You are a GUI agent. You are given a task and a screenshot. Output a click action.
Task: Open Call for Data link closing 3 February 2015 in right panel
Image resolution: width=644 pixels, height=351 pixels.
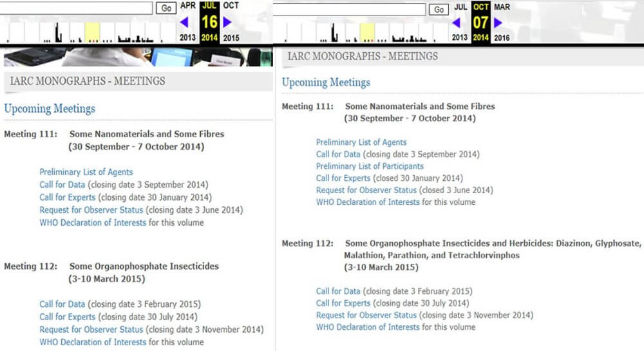[338, 291]
